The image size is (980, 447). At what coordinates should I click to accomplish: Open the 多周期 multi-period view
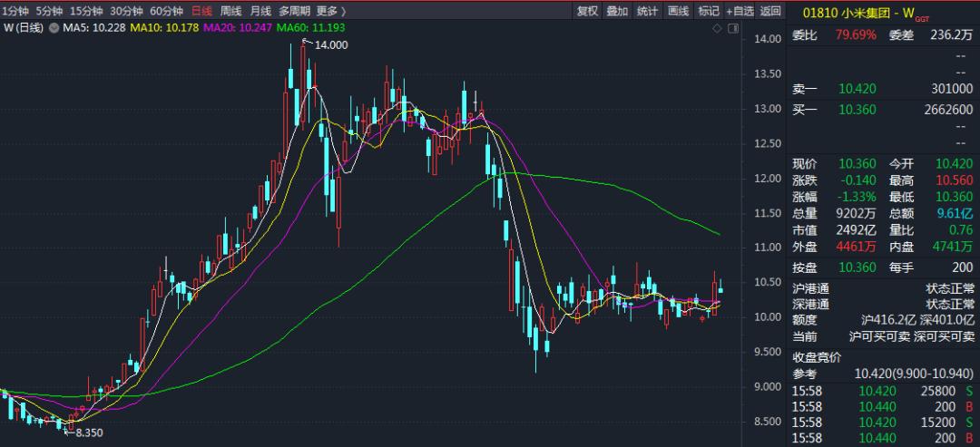pyautogui.click(x=294, y=11)
